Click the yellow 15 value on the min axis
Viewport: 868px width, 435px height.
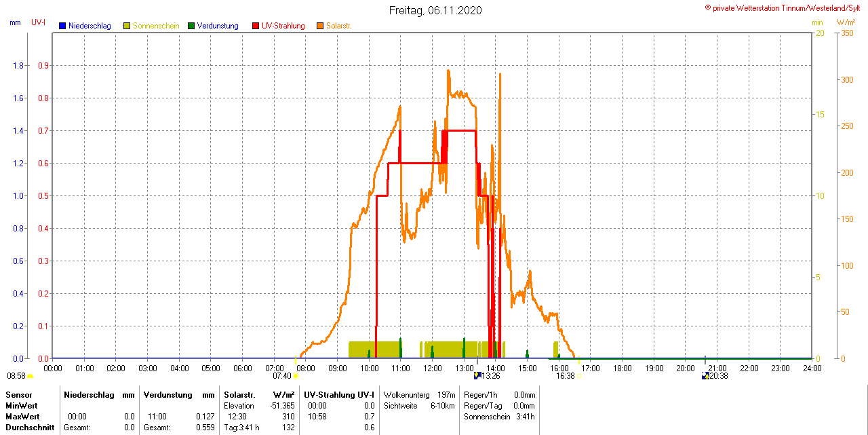pos(820,114)
